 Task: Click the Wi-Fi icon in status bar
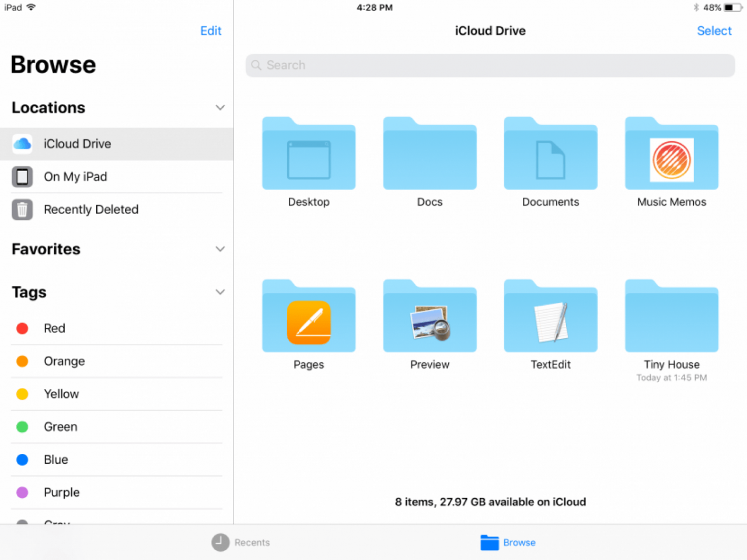point(31,8)
